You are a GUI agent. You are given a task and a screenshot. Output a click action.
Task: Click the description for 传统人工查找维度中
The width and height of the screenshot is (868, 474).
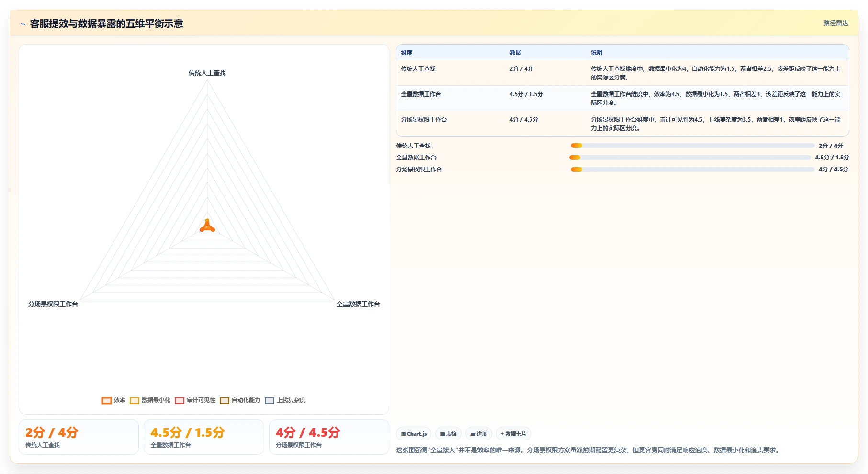[715, 73]
